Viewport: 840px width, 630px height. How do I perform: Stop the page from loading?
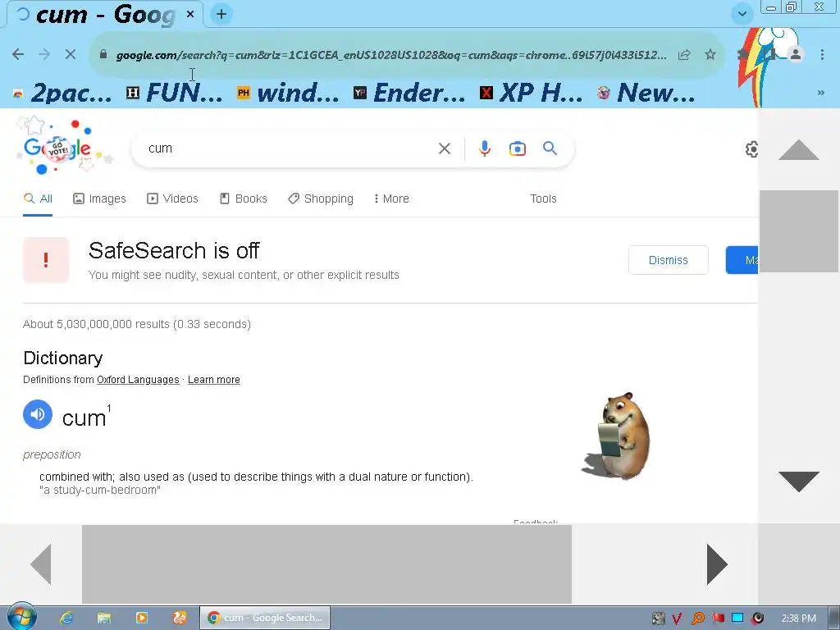click(x=71, y=54)
